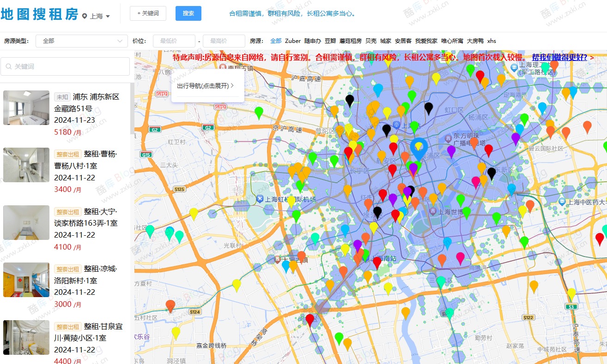607x364 pixels.
Task: Click the 搜索 search button
Action: 188,13
